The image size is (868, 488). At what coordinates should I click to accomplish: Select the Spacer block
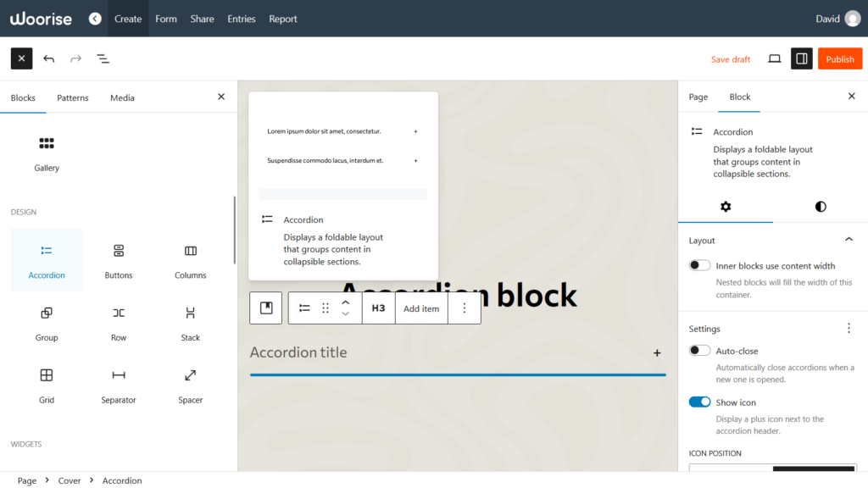click(190, 385)
